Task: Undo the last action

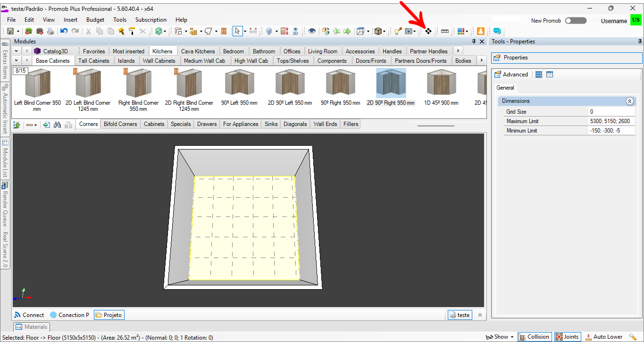Action: pos(64,31)
